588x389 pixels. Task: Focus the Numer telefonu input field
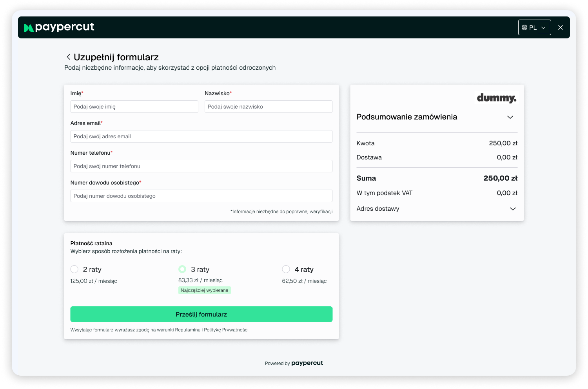click(x=201, y=166)
